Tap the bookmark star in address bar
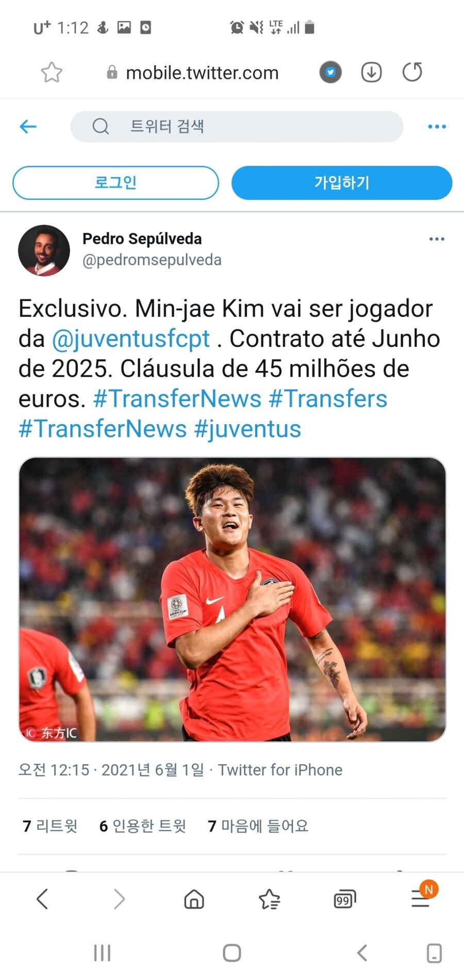The height and width of the screenshot is (980, 464). (52, 72)
